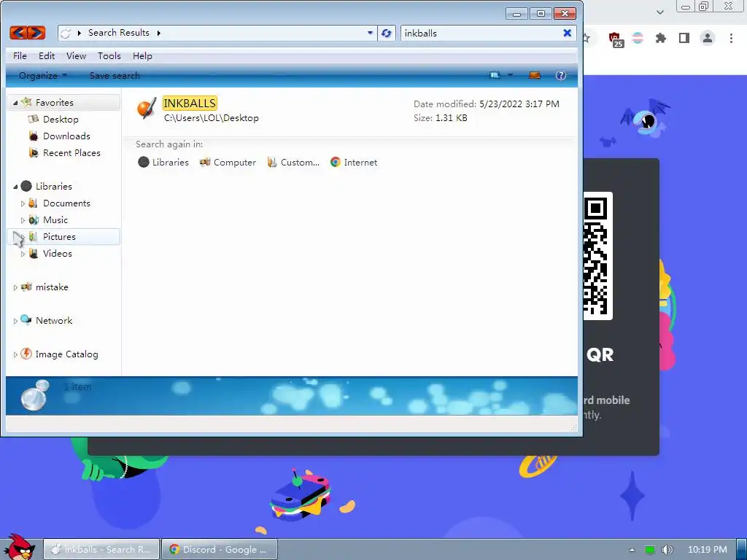Expand the Documents library
This screenshot has height=560, width=747.
23,203
